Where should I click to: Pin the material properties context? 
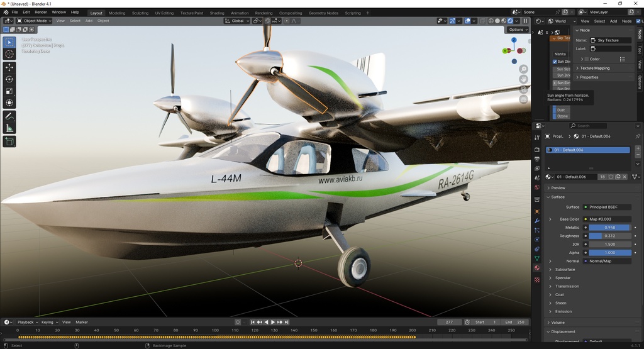tap(638, 136)
